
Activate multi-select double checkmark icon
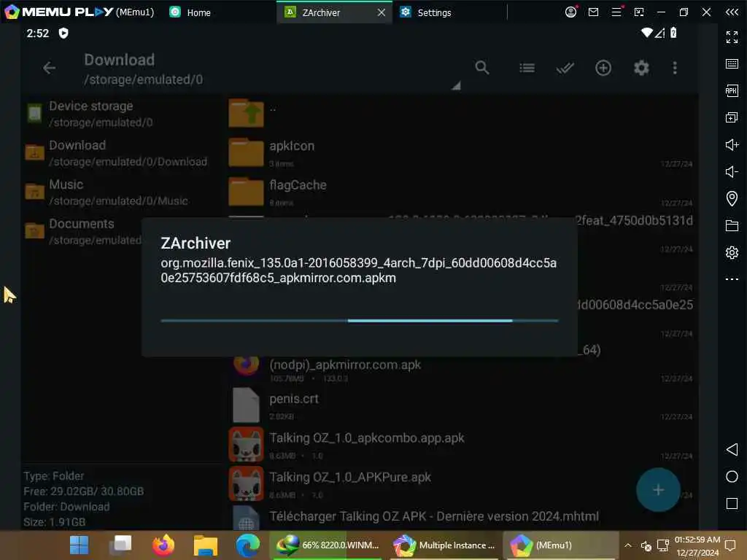565,68
